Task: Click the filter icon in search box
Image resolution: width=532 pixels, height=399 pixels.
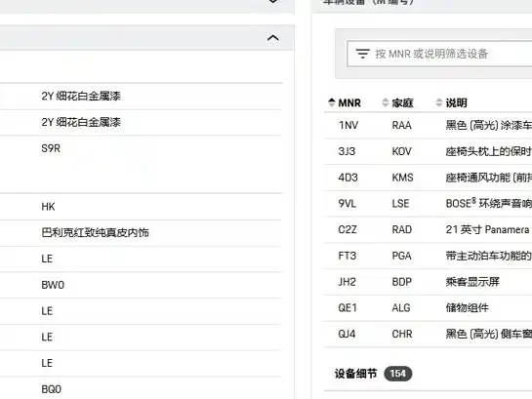Action: click(362, 54)
